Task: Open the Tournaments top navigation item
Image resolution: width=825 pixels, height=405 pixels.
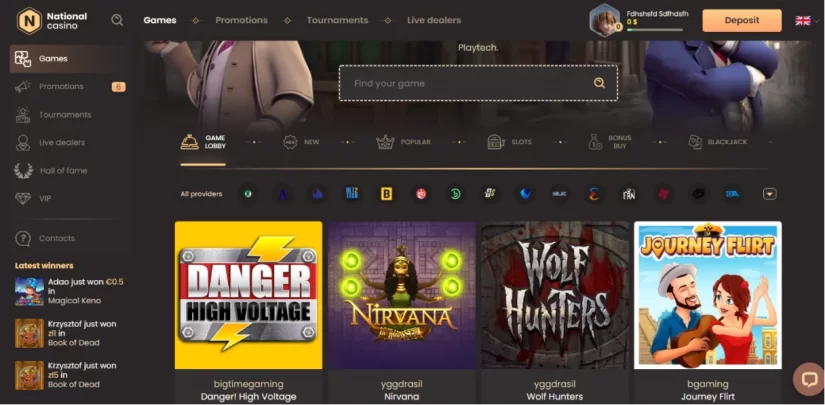Action: pyautogui.click(x=337, y=21)
